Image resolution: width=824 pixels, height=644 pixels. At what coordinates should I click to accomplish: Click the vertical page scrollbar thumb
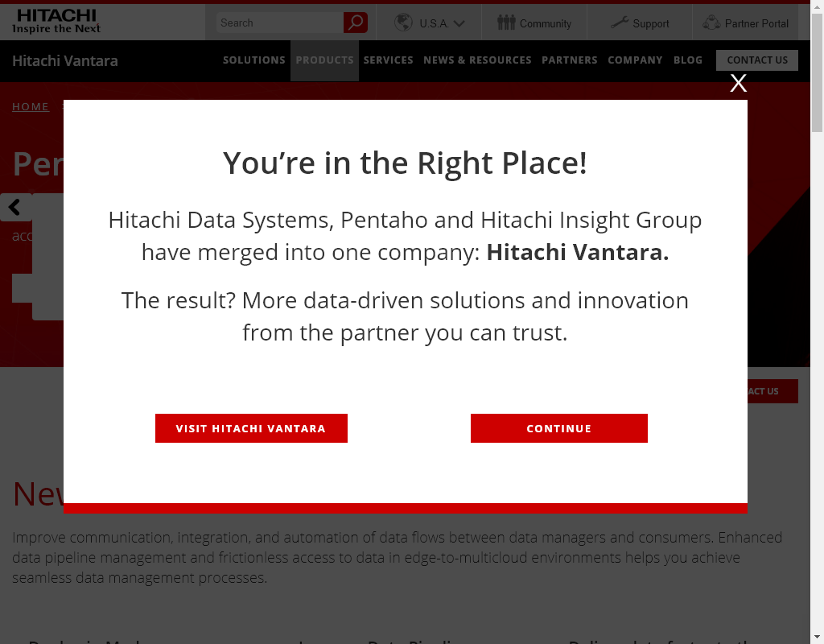point(818,73)
